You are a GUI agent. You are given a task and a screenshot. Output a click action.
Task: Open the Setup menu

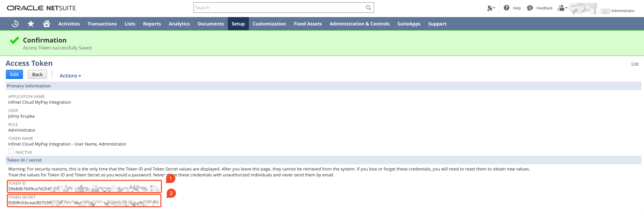tap(238, 24)
